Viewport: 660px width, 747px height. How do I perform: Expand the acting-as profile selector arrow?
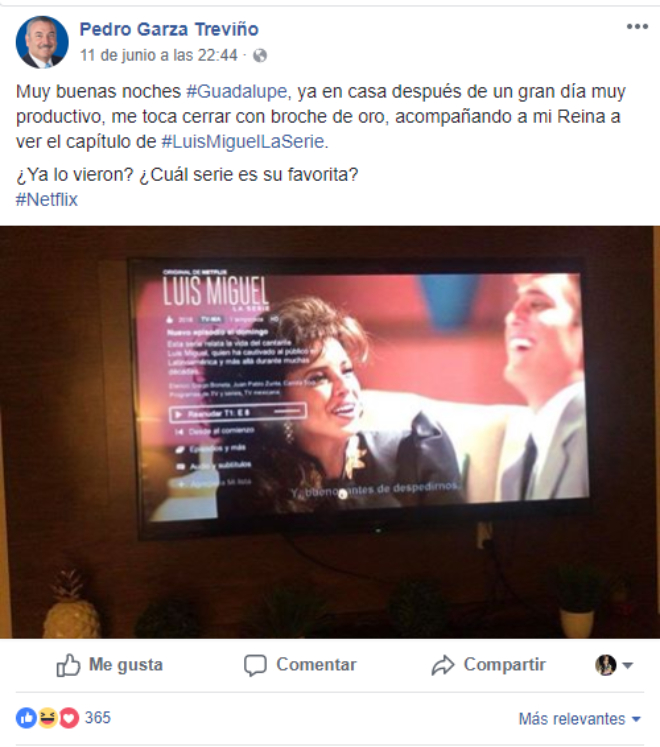coord(628,665)
